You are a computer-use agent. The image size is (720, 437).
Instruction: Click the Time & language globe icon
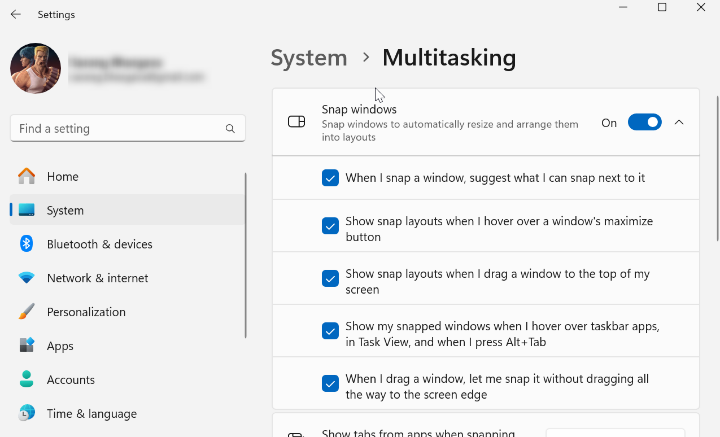pos(27,413)
